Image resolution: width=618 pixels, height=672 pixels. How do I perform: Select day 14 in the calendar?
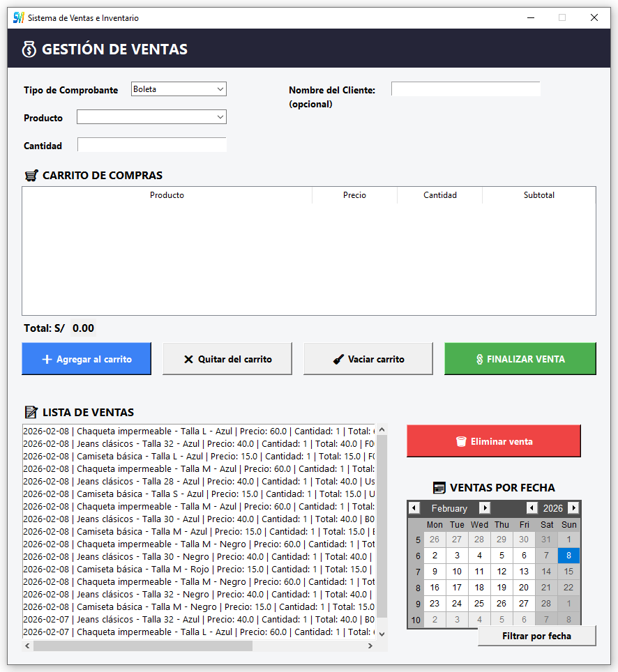(547, 571)
